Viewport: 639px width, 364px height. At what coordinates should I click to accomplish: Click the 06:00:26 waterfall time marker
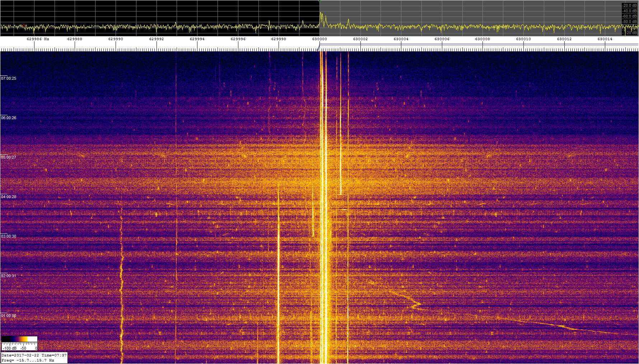[9, 118]
